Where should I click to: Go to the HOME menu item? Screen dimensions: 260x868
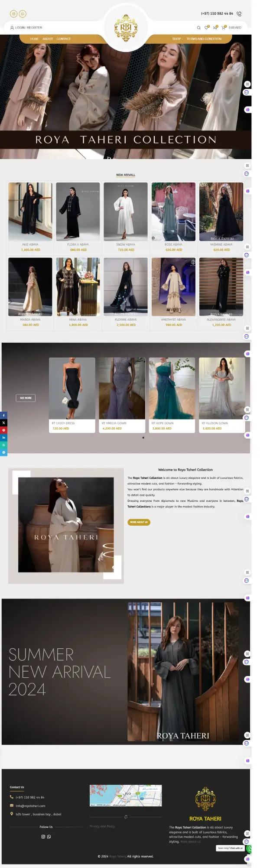[x=34, y=39]
